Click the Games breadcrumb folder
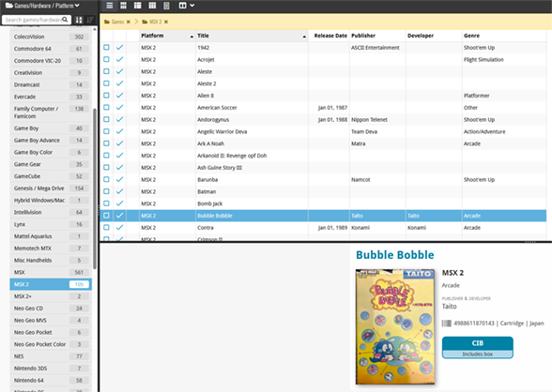Screen dimensions: 552x392 click(115, 22)
